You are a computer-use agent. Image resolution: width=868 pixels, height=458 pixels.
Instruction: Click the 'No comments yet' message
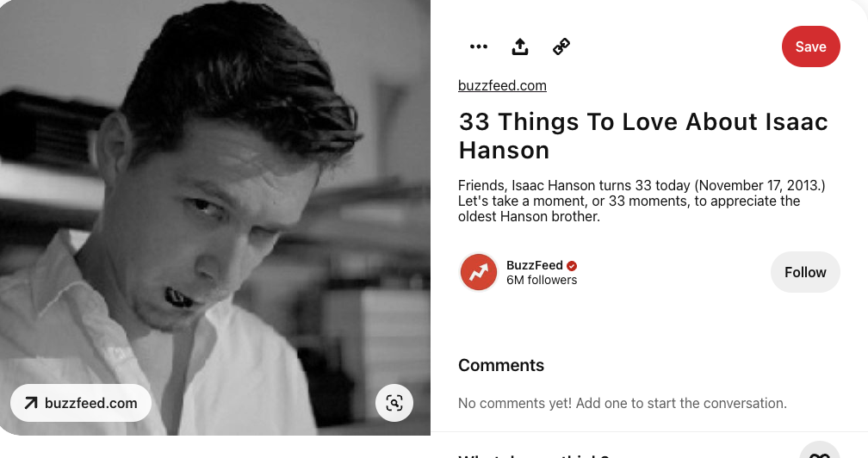click(x=623, y=403)
